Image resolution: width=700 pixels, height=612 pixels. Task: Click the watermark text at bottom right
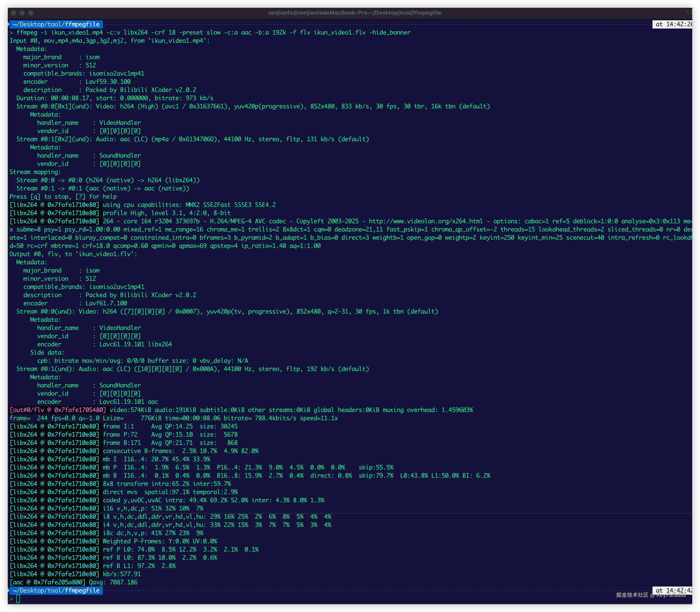[651, 595]
